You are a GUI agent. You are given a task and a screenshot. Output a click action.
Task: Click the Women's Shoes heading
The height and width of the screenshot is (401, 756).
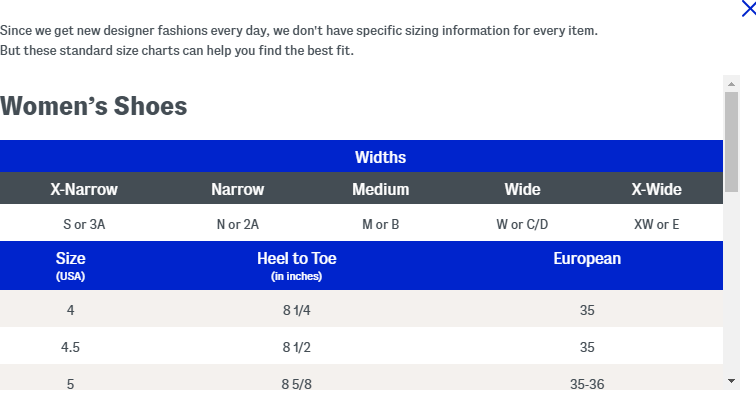pyautogui.click(x=94, y=106)
